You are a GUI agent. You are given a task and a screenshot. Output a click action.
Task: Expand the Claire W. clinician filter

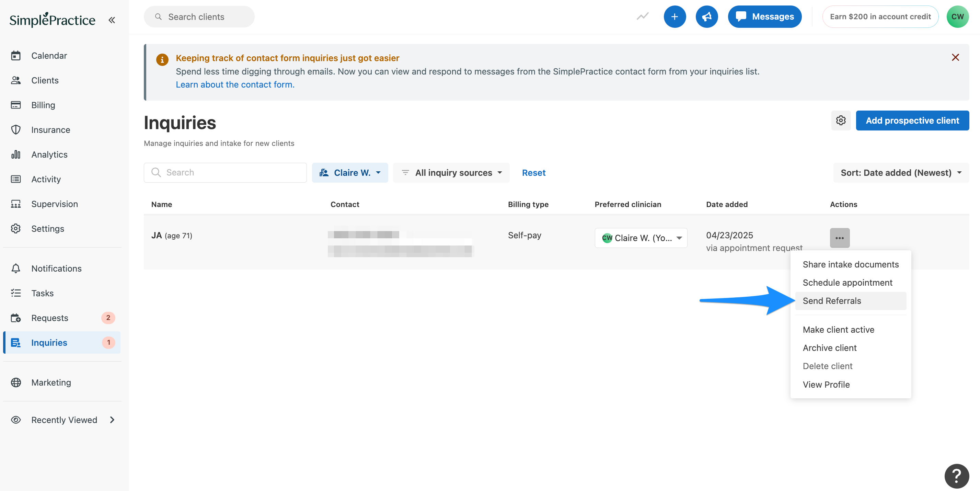[350, 173]
